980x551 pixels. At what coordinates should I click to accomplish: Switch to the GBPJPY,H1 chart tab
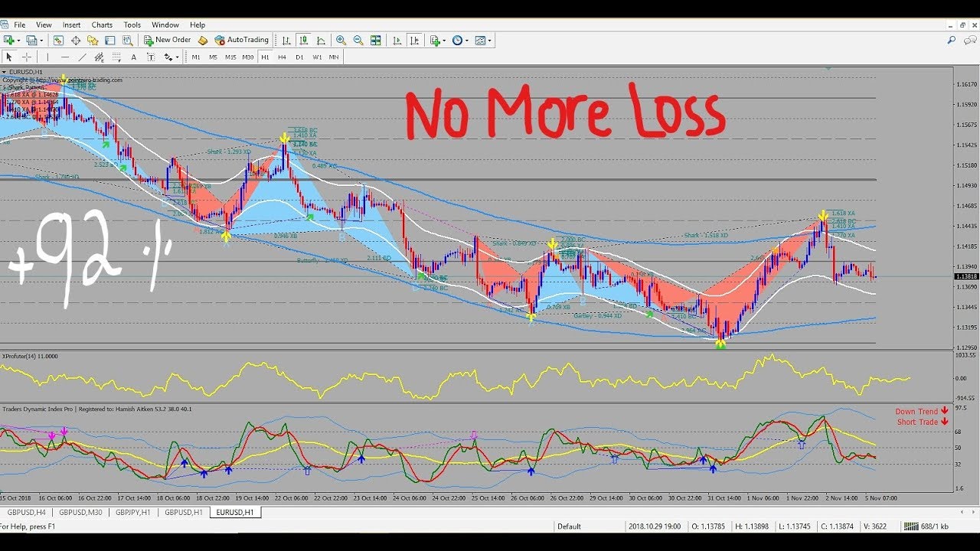[x=134, y=512]
